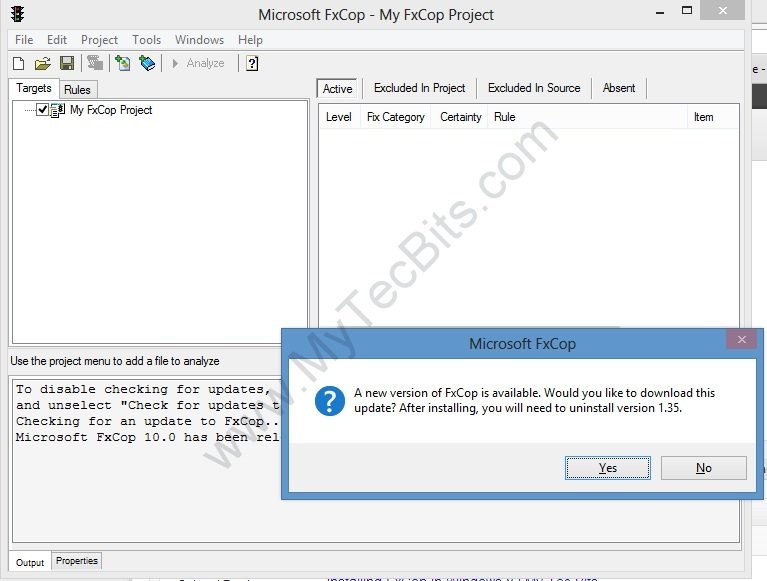This screenshot has height=581, width=767.
Task: Click the FxCop traffic light title bar icon
Action: (18, 14)
